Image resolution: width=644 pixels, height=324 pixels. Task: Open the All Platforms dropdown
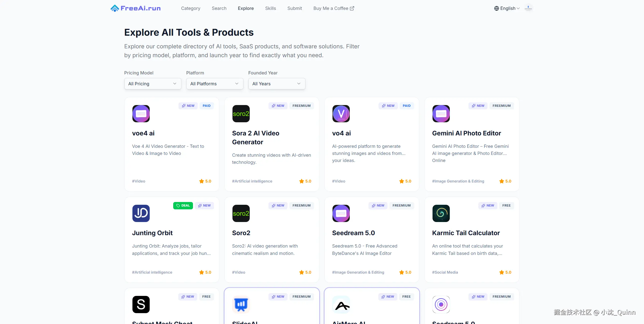point(215,84)
